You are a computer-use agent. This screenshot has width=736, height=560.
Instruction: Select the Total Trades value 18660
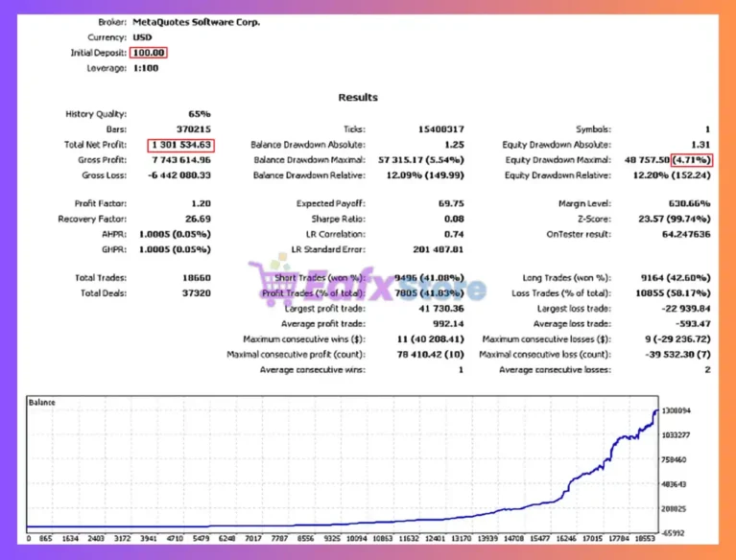197,278
